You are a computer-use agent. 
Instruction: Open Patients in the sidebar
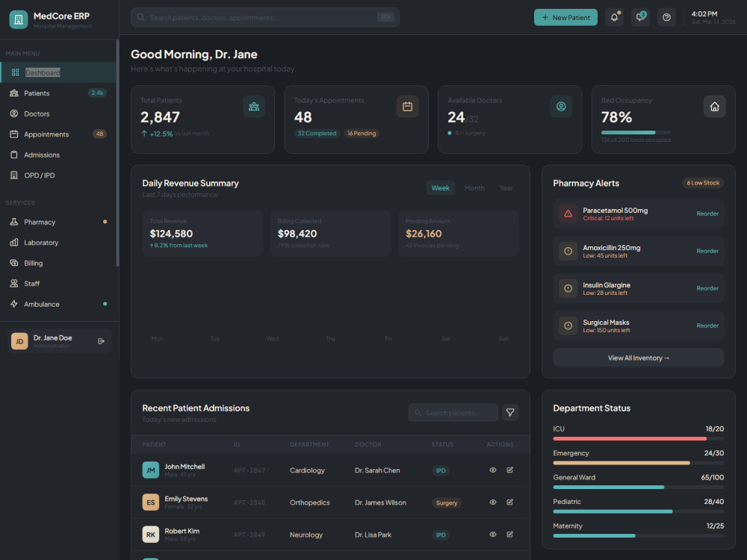click(x=58, y=93)
